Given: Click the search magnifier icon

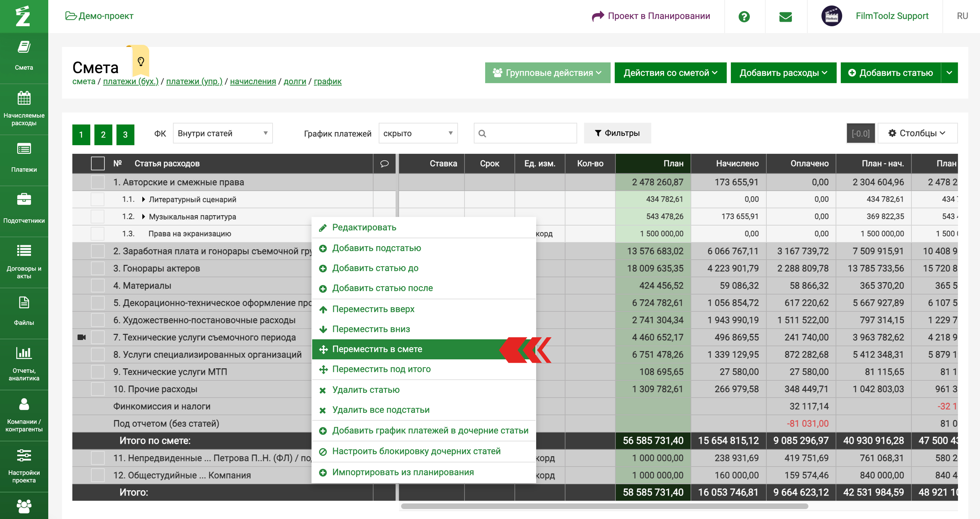Looking at the screenshot, I should pos(482,133).
